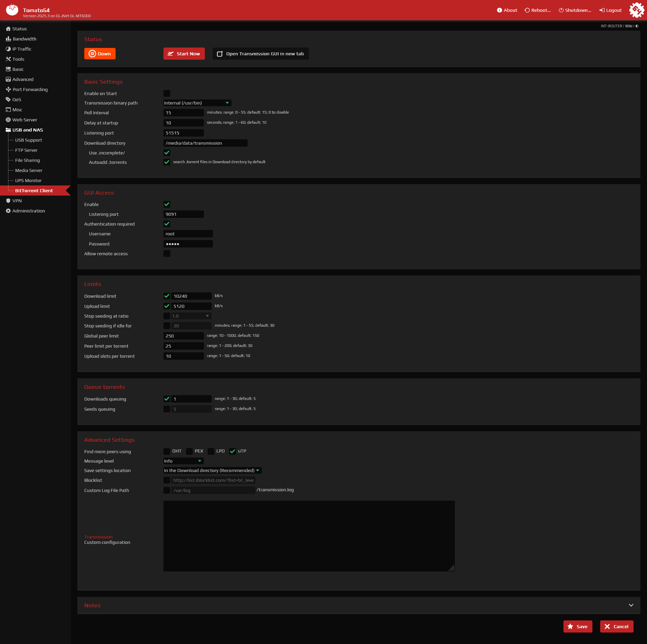647x644 pixels.
Task: Click the star icon on Save
Action: [570, 626]
